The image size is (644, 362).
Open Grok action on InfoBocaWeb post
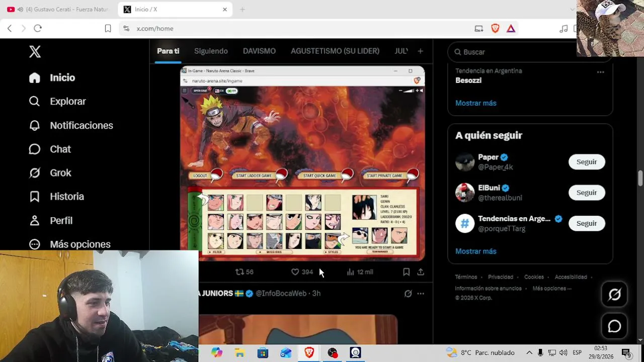[408, 293]
